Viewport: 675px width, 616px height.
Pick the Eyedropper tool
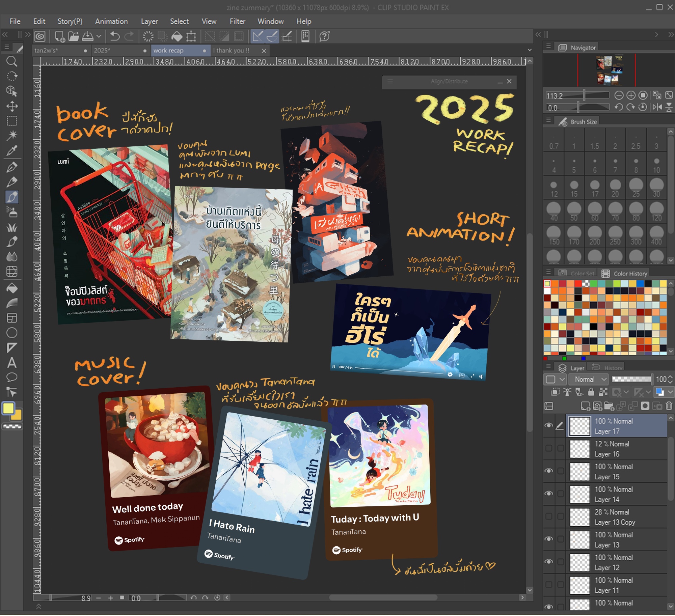(12, 151)
